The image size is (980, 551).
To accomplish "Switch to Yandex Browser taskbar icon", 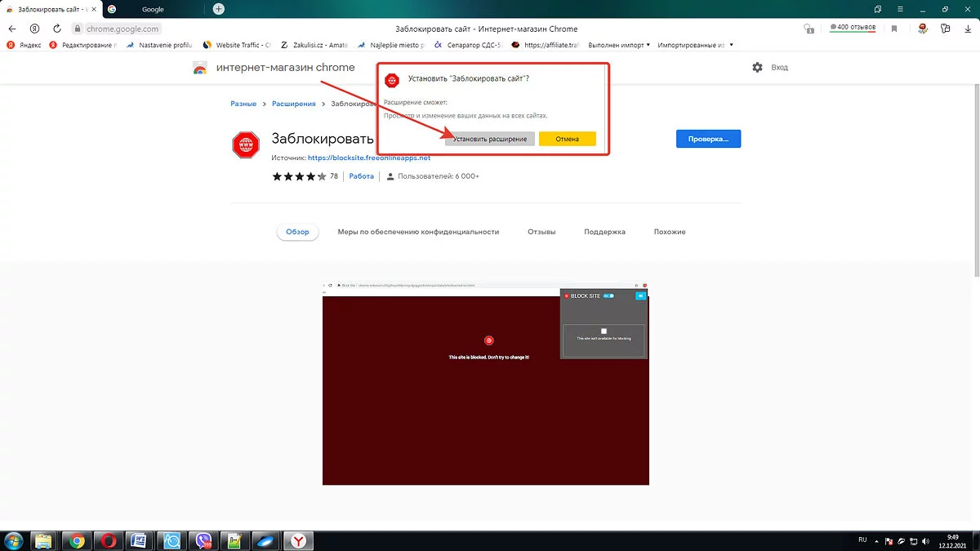I will coord(300,540).
